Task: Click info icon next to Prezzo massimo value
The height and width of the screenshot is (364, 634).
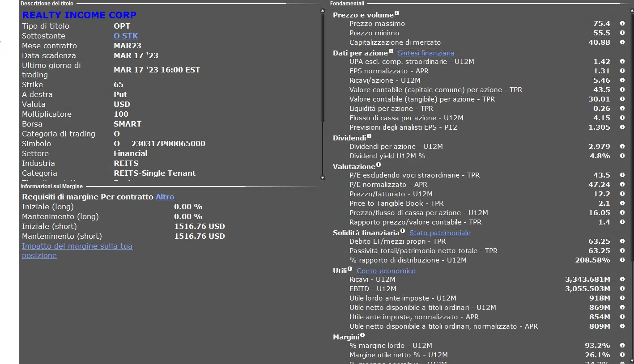Action: pyautogui.click(x=622, y=24)
